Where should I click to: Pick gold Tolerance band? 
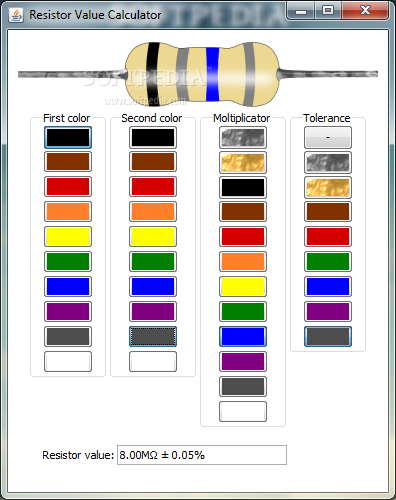328,187
